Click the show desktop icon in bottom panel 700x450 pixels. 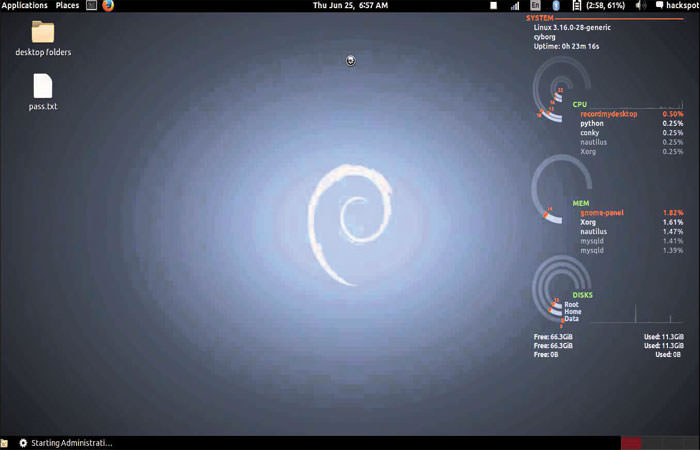click(x=4, y=442)
